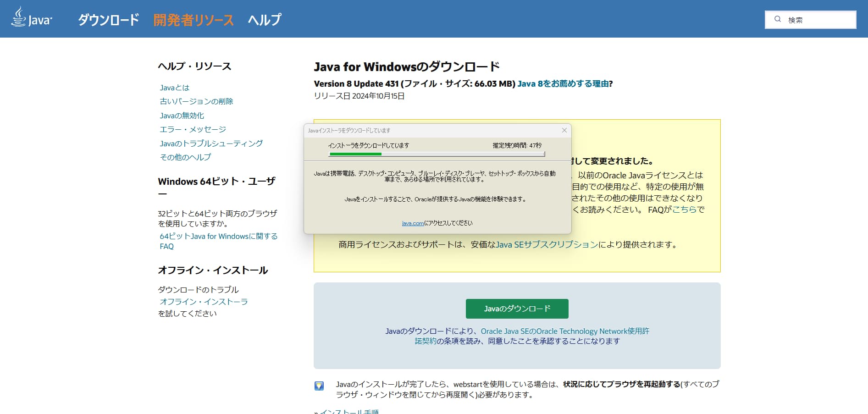Open the Javaの無効化 link
Image resolution: width=868 pixels, height=414 pixels.
point(182,116)
